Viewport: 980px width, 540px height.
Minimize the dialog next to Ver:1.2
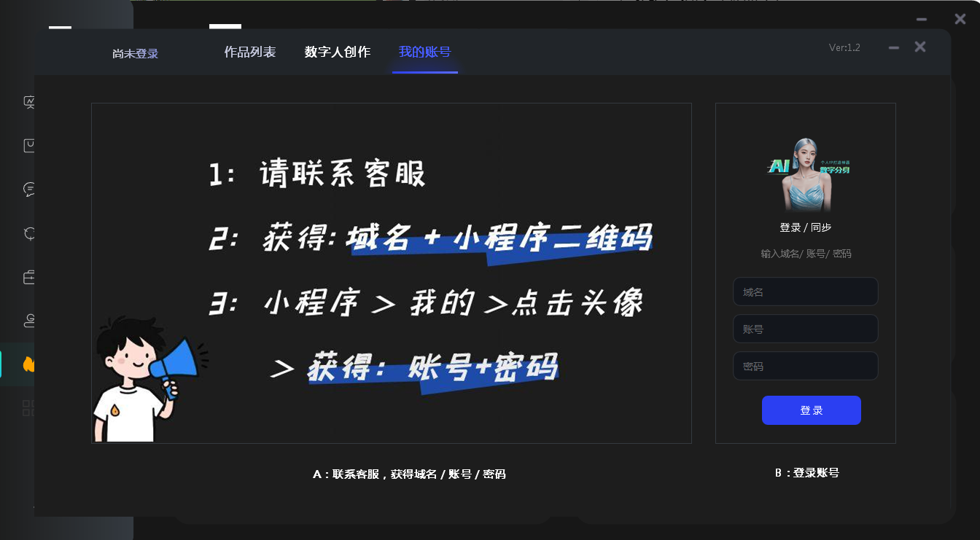click(893, 47)
